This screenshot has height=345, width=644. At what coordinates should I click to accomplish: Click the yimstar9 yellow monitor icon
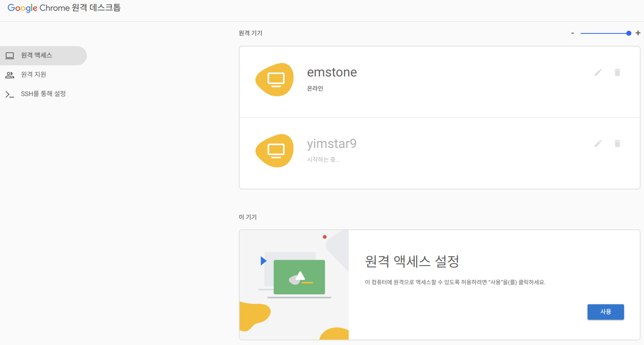point(275,151)
